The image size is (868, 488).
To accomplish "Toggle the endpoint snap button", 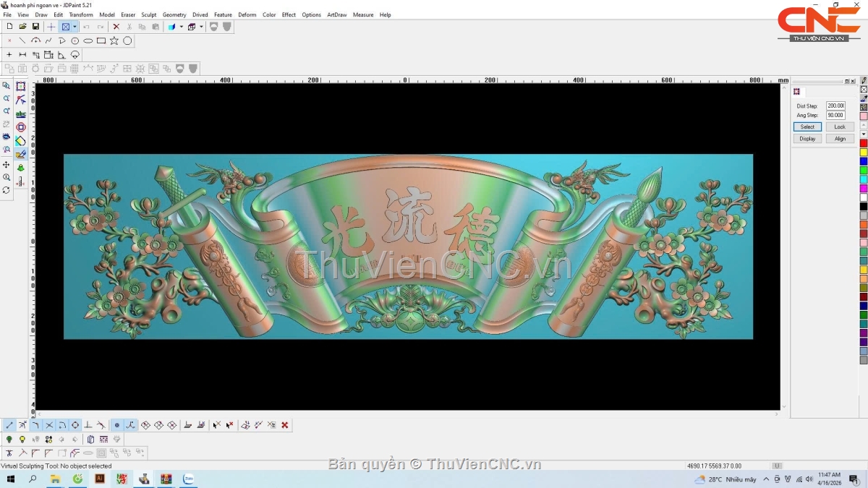I will [x=9, y=425].
